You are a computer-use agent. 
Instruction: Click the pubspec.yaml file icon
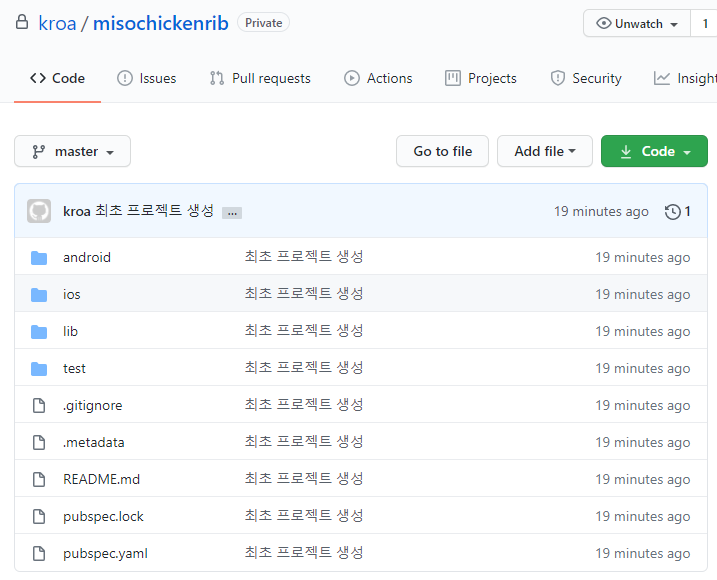(x=39, y=553)
